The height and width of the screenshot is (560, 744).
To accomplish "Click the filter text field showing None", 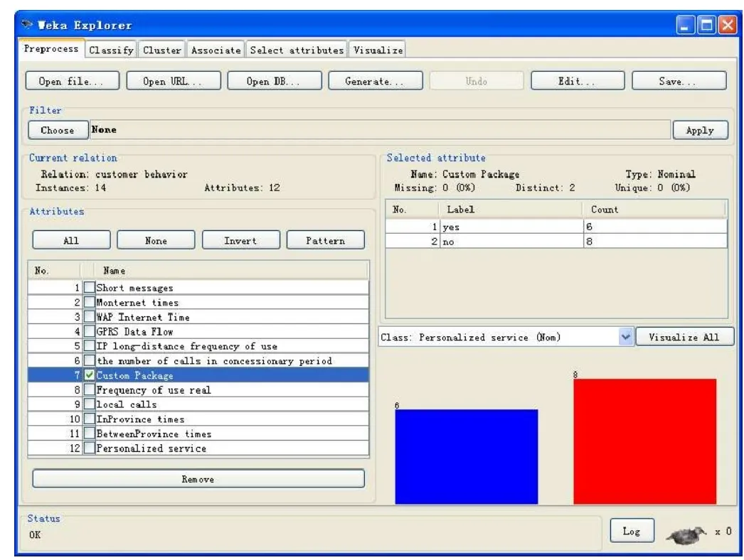I will [x=378, y=130].
